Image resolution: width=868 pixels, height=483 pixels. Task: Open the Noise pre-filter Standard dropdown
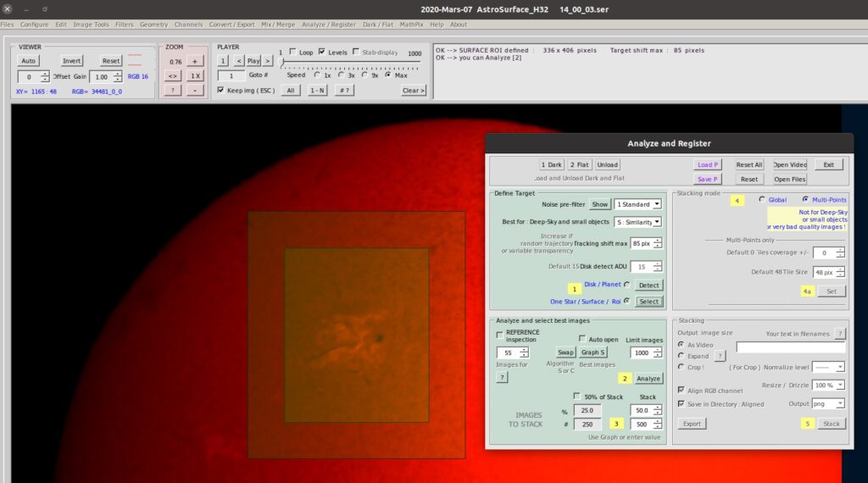637,204
